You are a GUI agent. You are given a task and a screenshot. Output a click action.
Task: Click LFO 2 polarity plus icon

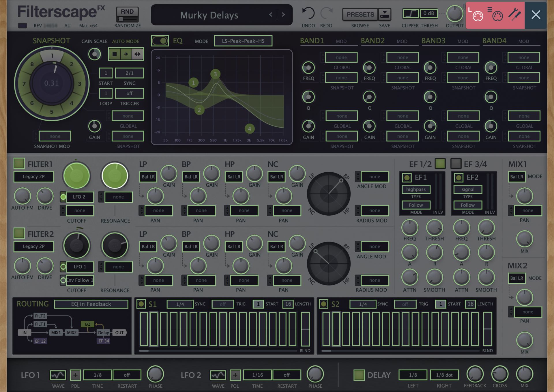[235, 375]
